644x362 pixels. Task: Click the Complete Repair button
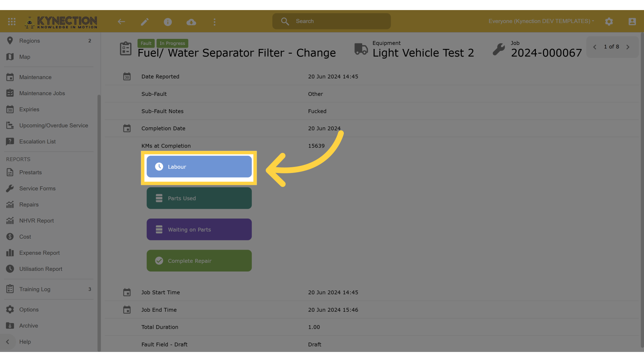(199, 261)
